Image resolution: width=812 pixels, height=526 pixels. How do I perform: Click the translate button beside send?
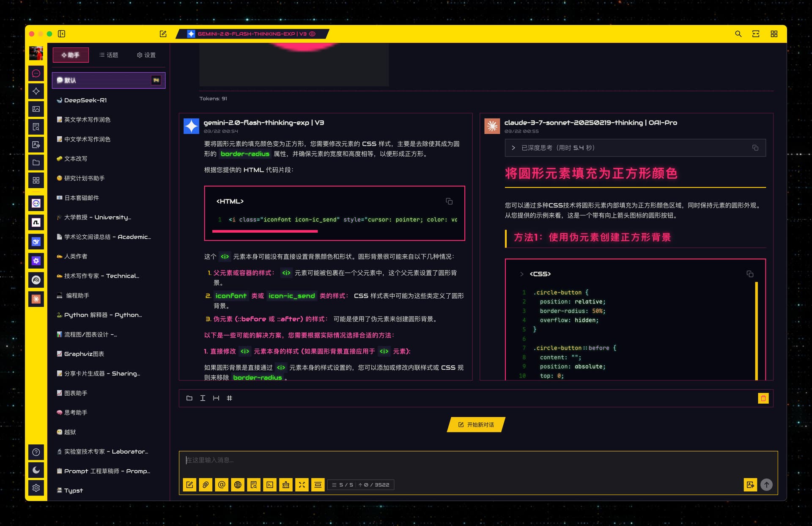[x=750, y=485]
